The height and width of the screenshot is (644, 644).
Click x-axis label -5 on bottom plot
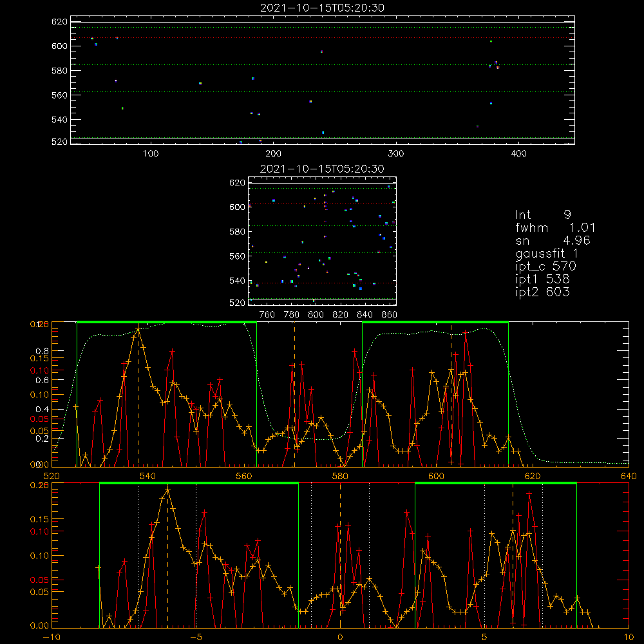click(196, 638)
